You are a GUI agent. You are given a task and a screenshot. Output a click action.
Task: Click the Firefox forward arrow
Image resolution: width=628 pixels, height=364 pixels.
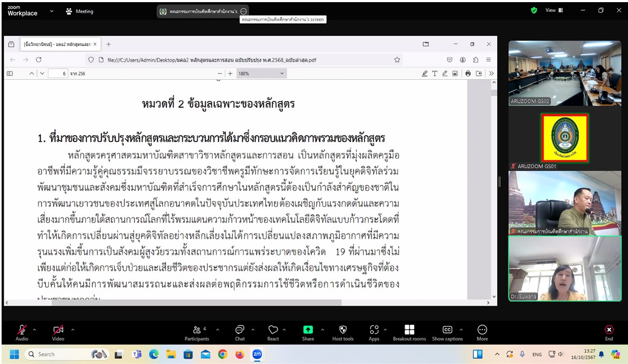pyautogui.click(x=26, y=59)
